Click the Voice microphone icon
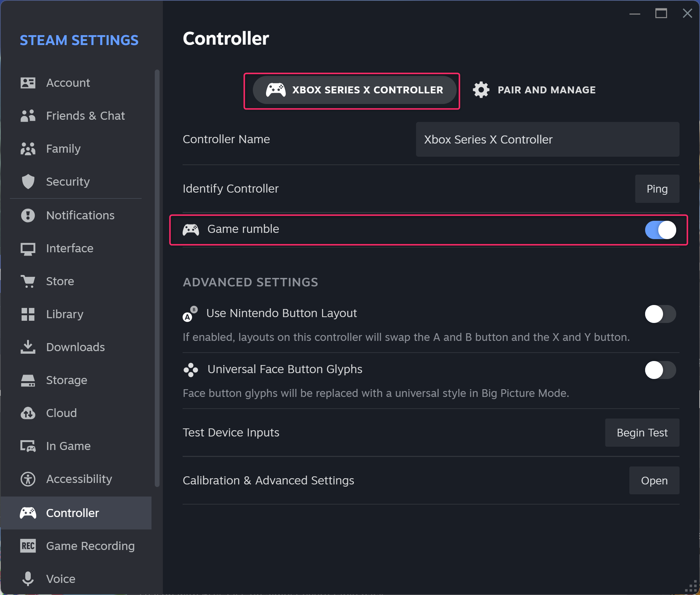 click(28, 579)
